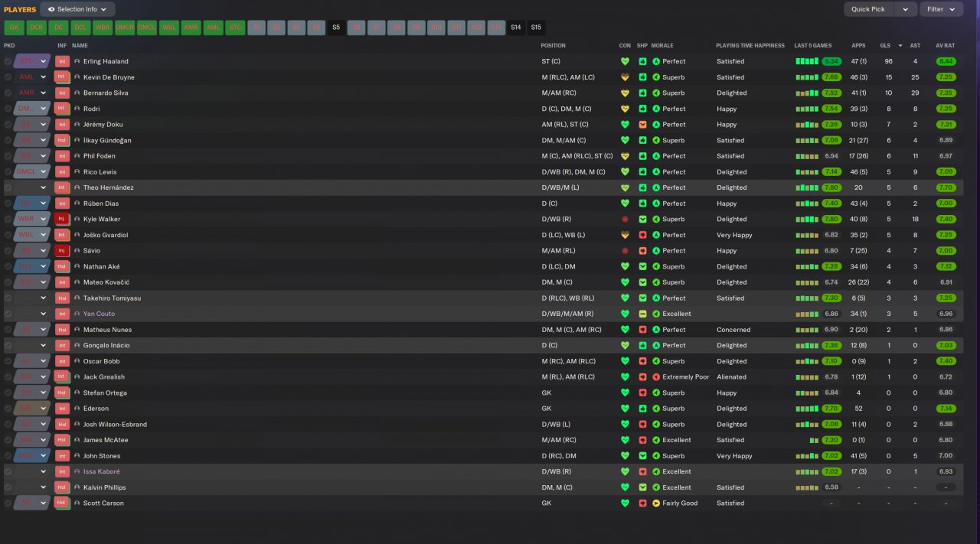Click Kyle Walker's red injury condition icon

625,219
